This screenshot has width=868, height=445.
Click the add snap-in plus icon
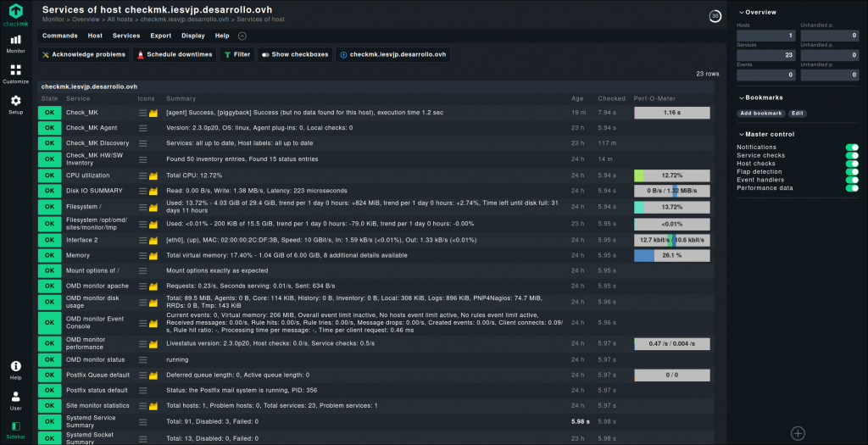797,433
